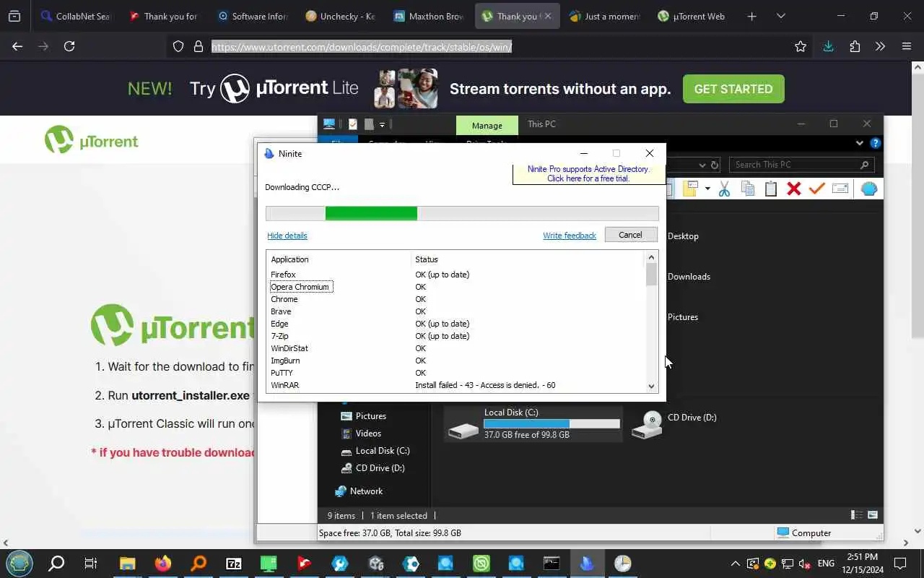Click the orange checkmark icon in Explorer toolbar

817,189
